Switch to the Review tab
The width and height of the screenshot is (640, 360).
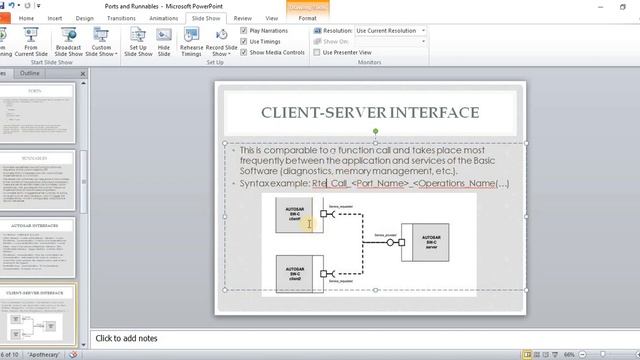[x=242, y=18]
